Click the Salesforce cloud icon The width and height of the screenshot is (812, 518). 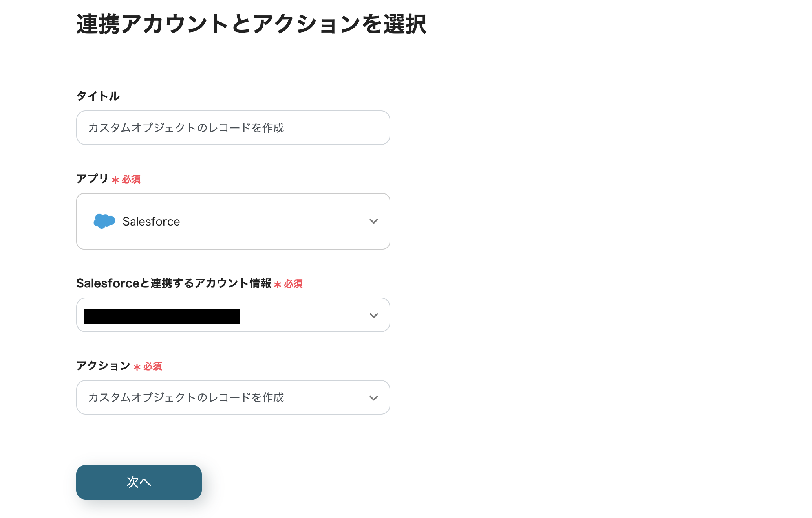[104, 221]
